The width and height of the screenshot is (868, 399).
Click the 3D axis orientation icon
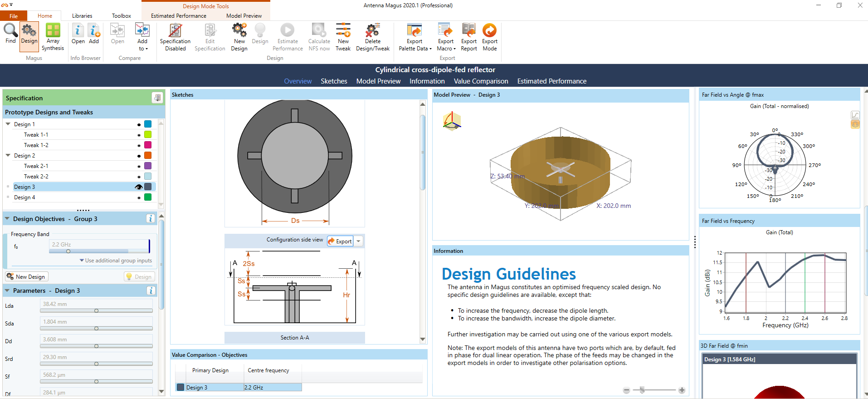[x=452, y=121]
